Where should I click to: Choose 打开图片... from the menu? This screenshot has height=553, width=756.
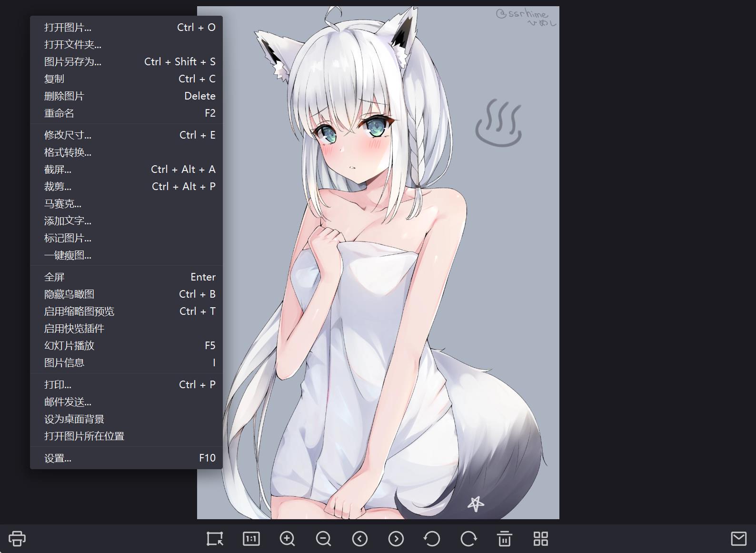pyautogui.click(x=126, y=28)
